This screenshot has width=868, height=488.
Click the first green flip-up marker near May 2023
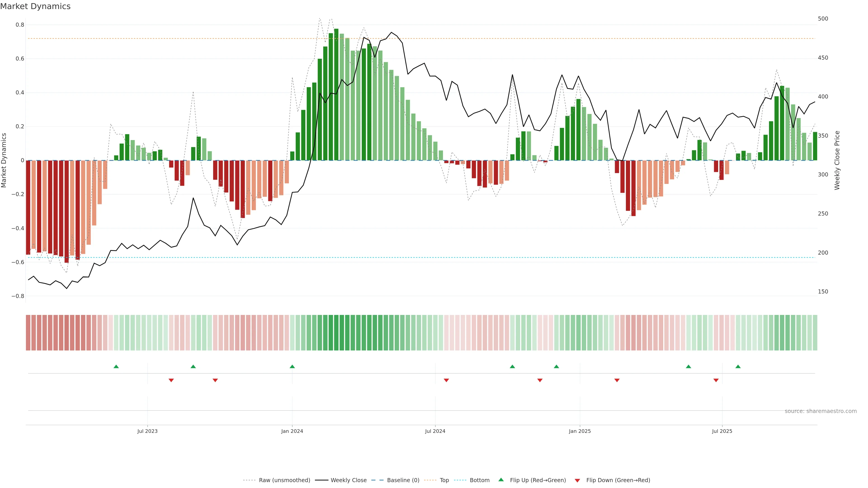coord(116,366)
